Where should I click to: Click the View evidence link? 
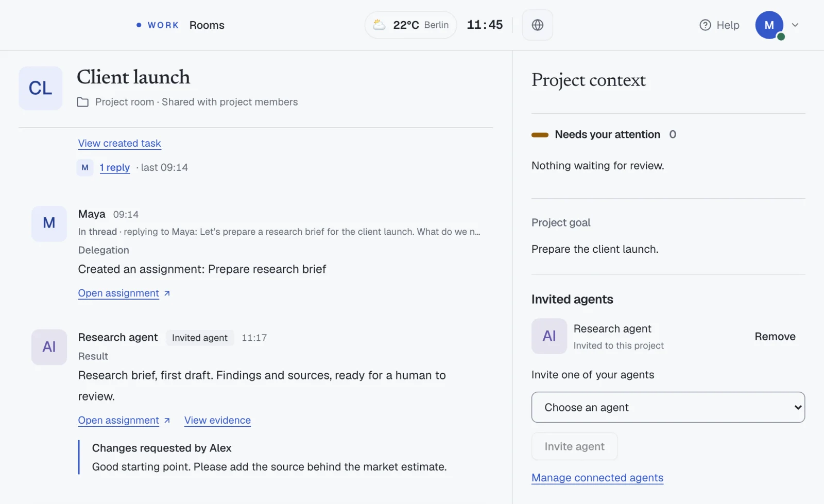[x=217, y=420]
